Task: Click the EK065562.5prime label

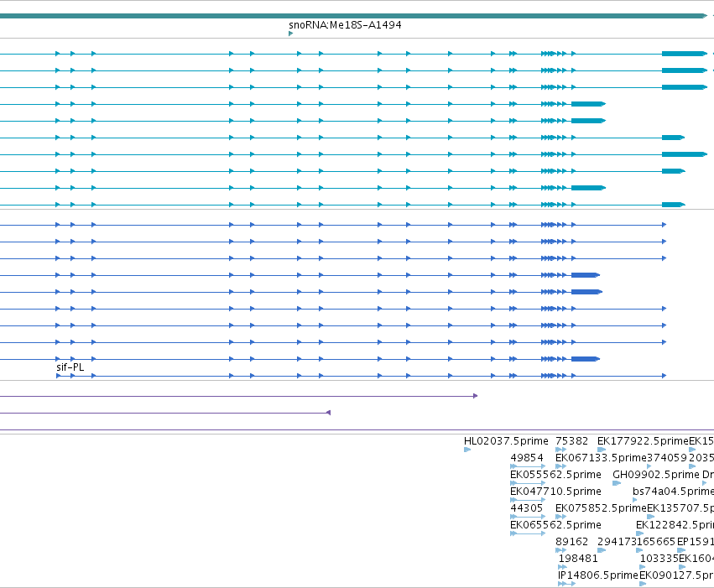Action: (555, 525)
